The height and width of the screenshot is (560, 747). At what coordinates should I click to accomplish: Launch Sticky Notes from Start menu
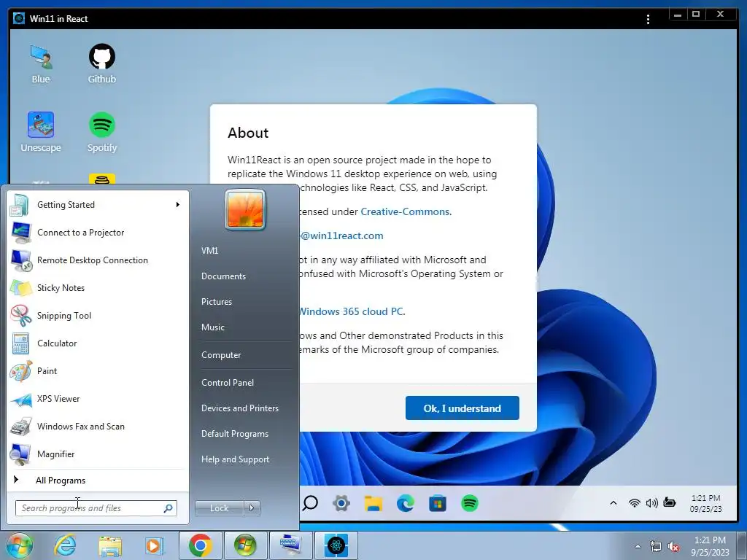pos(98,287)
